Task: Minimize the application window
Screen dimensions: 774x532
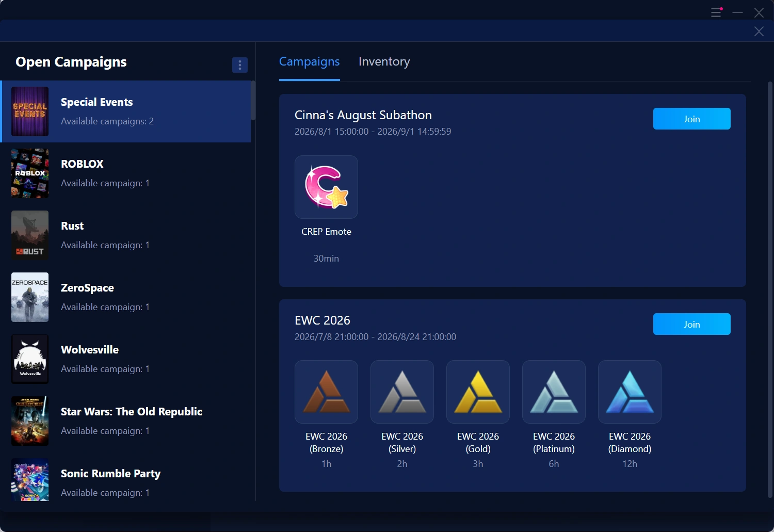Action: click(738, 12)
